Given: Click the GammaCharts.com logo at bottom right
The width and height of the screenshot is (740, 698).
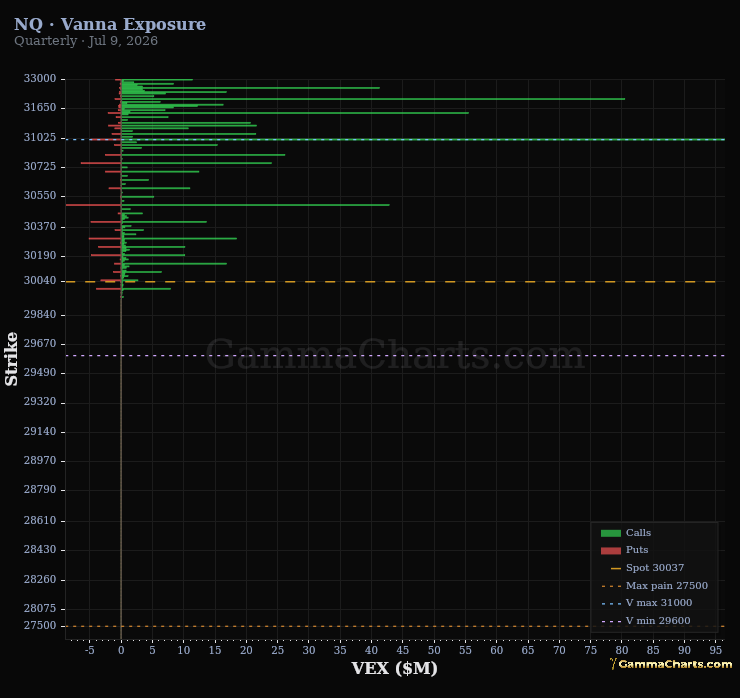Looking at the screenshot, I should pos(671,664).
